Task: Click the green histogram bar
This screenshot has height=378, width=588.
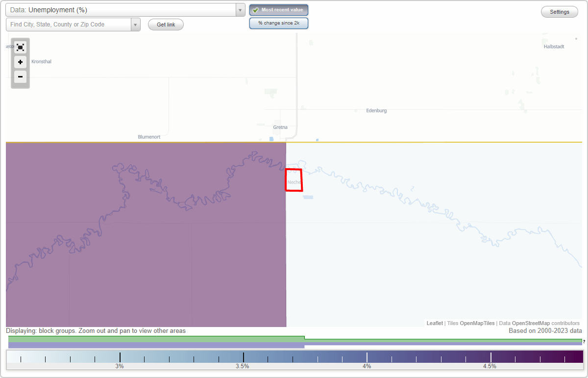Action: [x=156, y=339]
